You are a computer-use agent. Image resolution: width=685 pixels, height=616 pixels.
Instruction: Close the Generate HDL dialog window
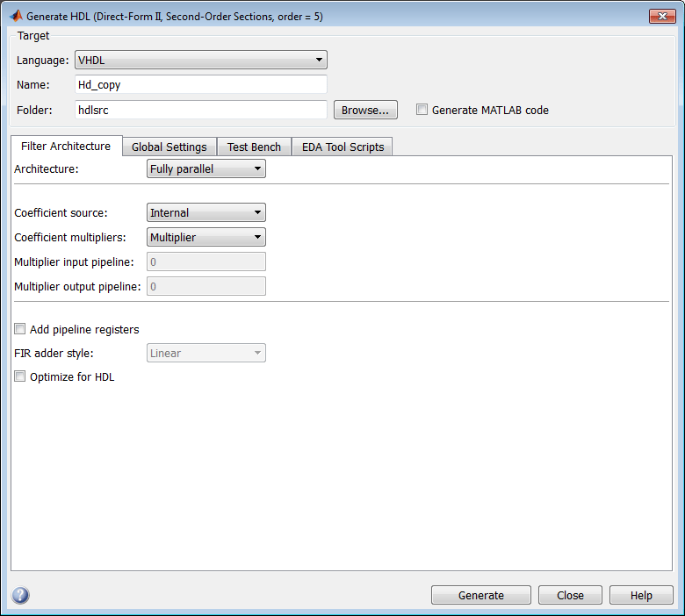662,16
